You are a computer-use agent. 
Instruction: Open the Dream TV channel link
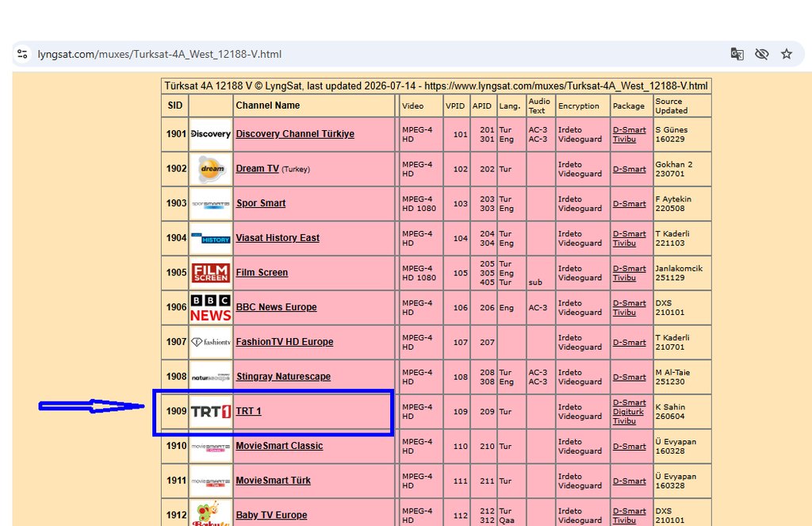click(258, 168)
